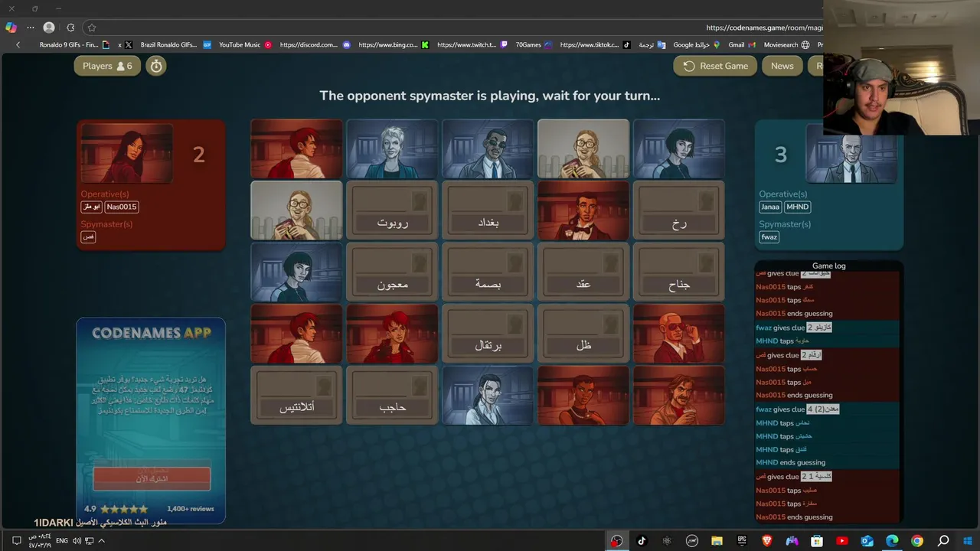Click the اشترك الآن subscribe button
This screenshot has height=551, width=980.
click(x=152, y=478)
